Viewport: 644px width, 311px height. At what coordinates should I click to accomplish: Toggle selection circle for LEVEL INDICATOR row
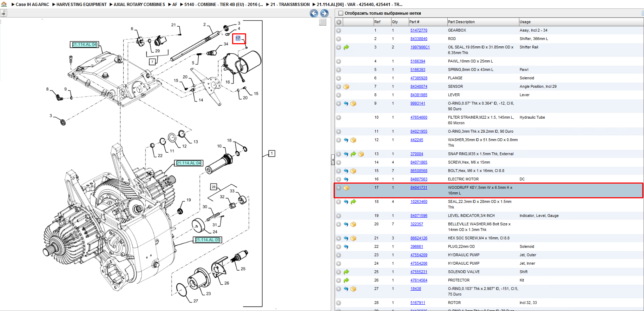pyautogui.click(x=339, y=216)
